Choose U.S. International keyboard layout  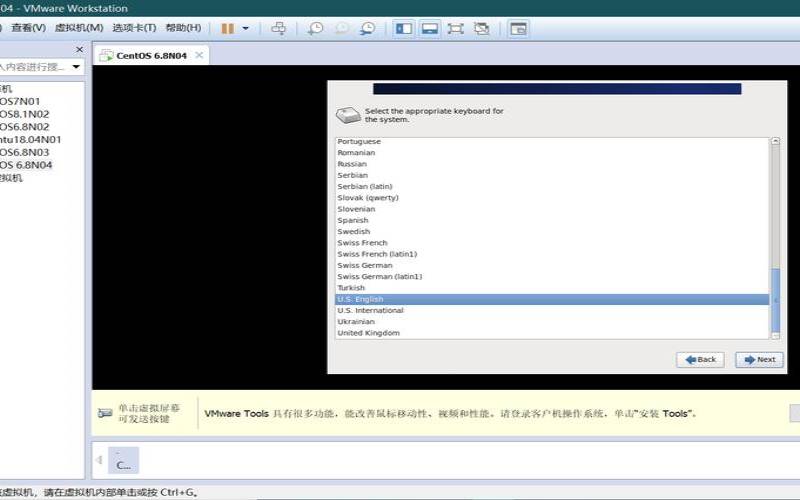tap(552, 310)
